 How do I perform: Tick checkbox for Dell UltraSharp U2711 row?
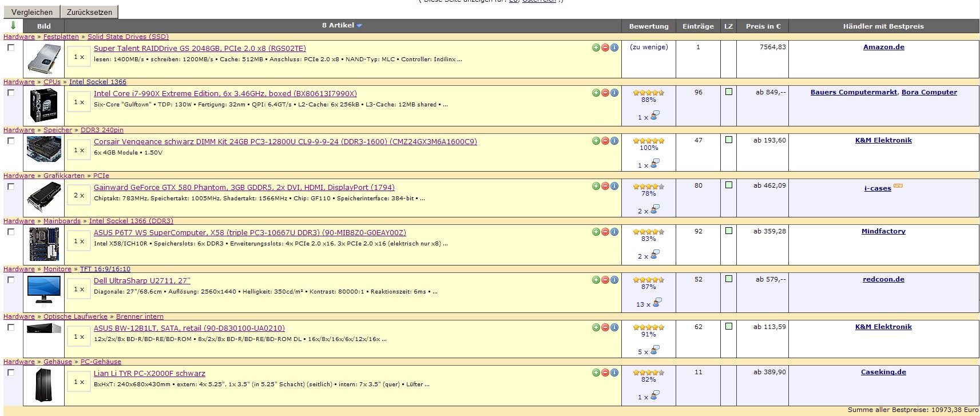click(x=11, y=280)
